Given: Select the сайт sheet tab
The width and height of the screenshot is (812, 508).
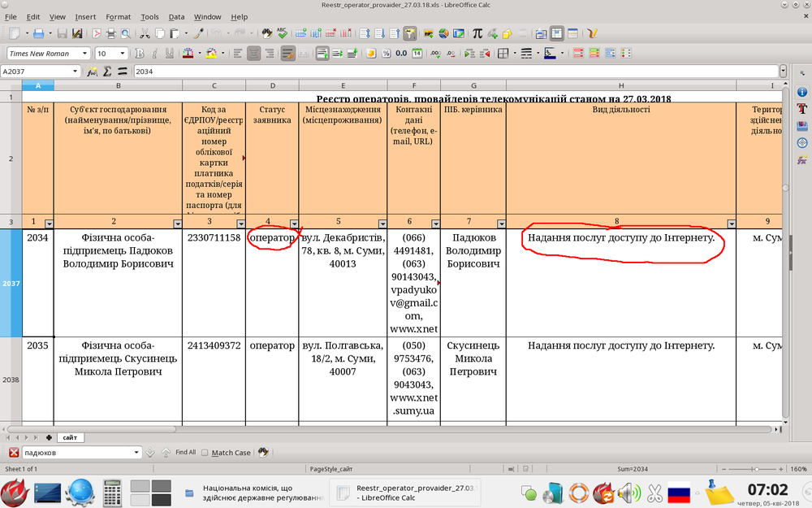Looking at the screenshot, I should coord(69,437).
